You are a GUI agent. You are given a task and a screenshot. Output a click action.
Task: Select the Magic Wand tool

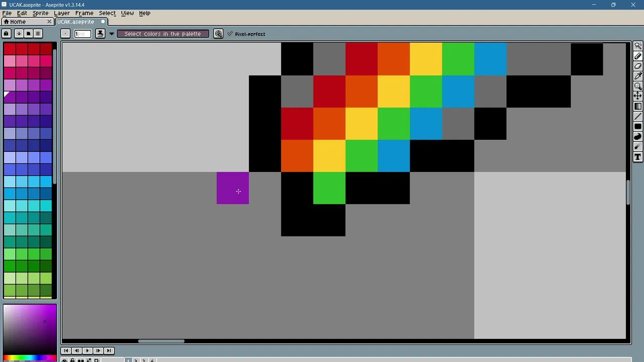tap(638, 46)
